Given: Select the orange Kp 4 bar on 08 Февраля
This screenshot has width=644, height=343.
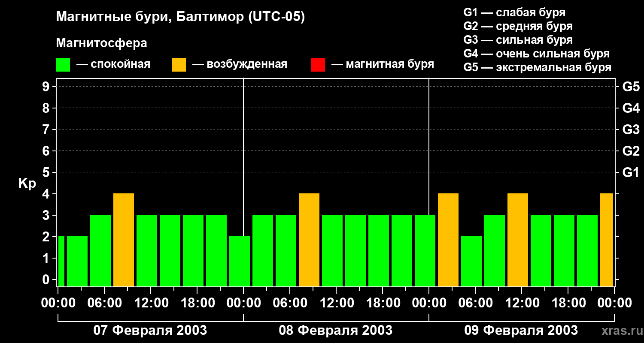Looking at the screenshot, I should pos(309,240).
